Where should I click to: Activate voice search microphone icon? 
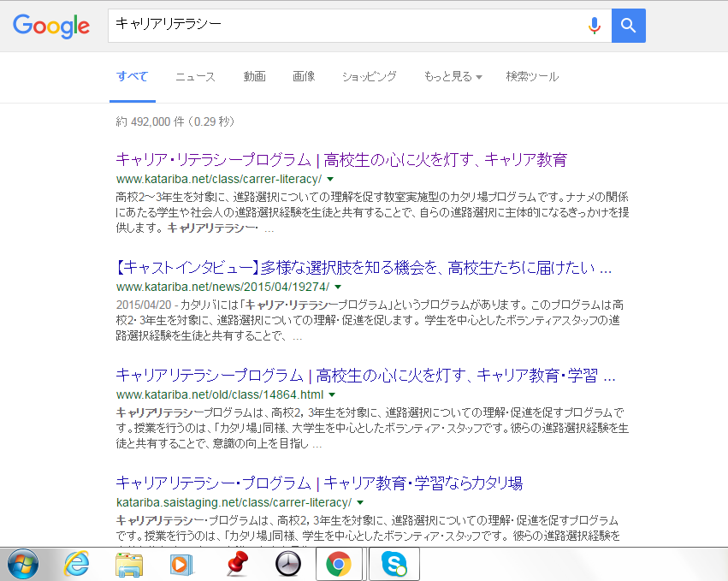(595, 26)
